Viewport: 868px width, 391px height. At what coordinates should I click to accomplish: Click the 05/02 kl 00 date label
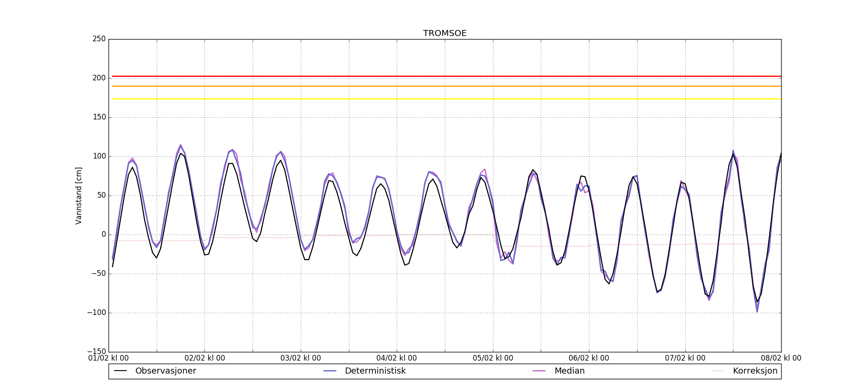pos(493,358)
